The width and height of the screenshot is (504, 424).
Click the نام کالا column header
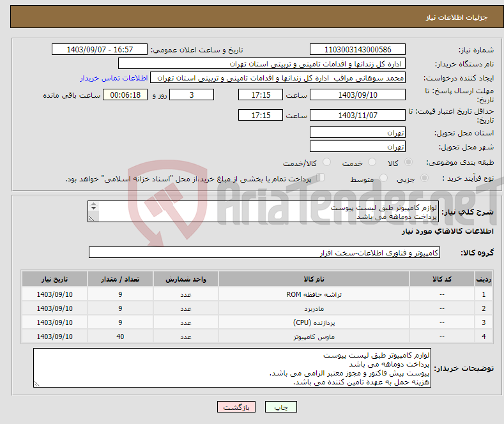point(314,279)
